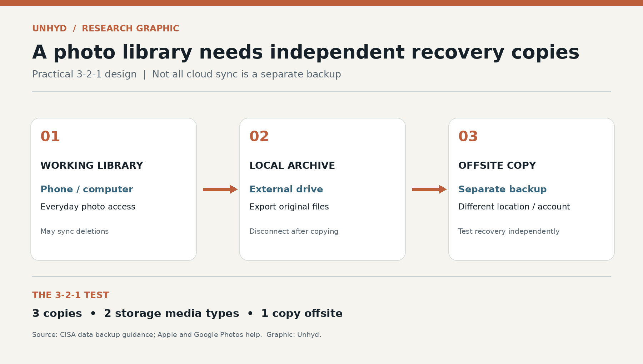Click 'Export original files' text
Image resolution: width=643 pixels, height=364 pixels.
[x=289, y=207]
